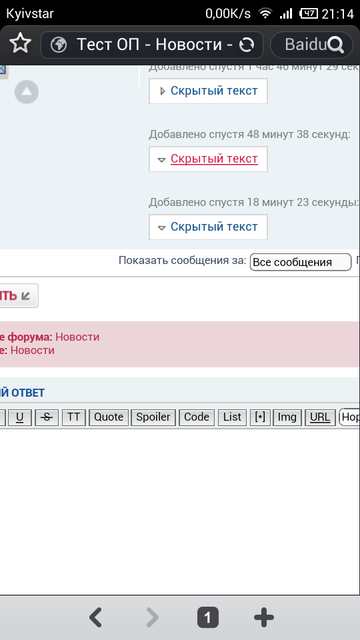Focus the reply message text area
This screenshot has width=360, height=640.
tap(180, 512)
